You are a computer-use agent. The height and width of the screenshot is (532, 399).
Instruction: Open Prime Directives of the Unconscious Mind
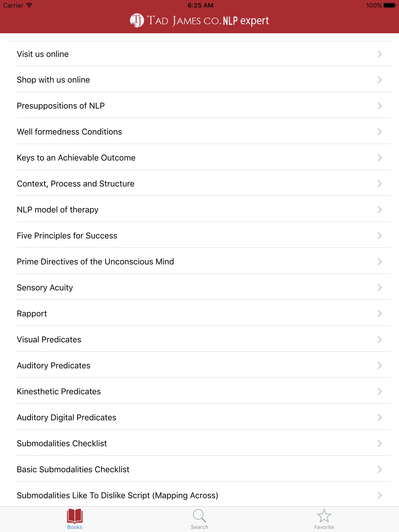95,262
